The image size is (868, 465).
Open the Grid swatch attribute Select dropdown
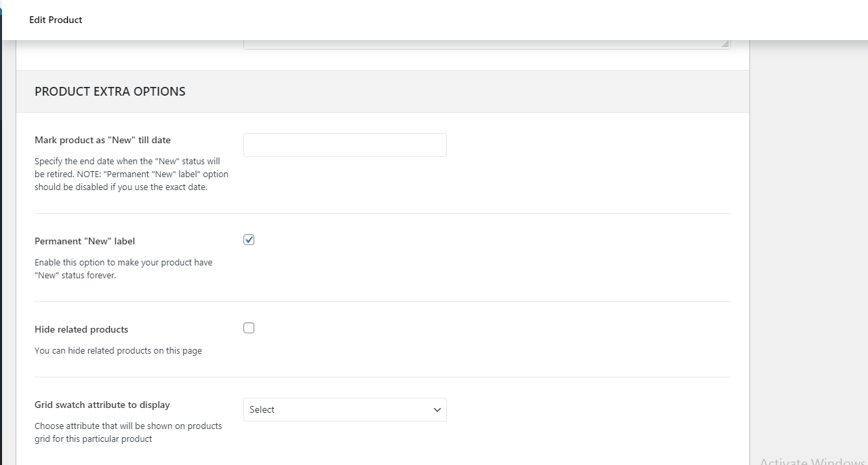(344, 409)
